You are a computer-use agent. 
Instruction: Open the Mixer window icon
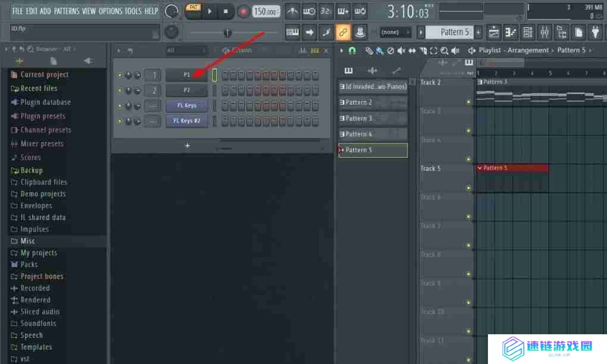pos(545,33)
